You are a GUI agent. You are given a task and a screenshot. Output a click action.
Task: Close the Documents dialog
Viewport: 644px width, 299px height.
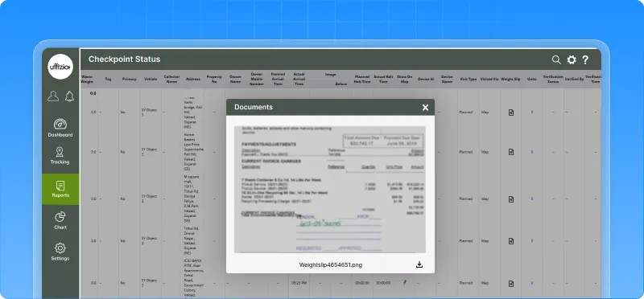point(426,108)
